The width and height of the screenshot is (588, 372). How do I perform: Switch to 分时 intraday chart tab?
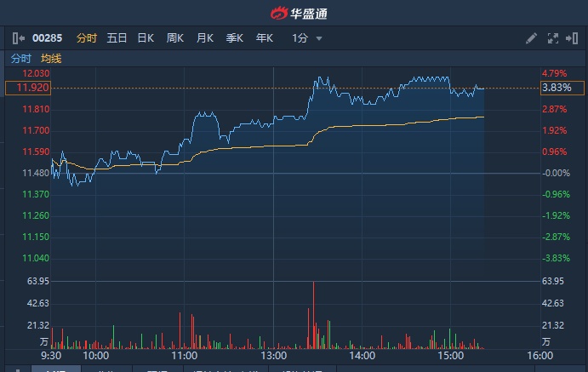click(x=87, y=38)
